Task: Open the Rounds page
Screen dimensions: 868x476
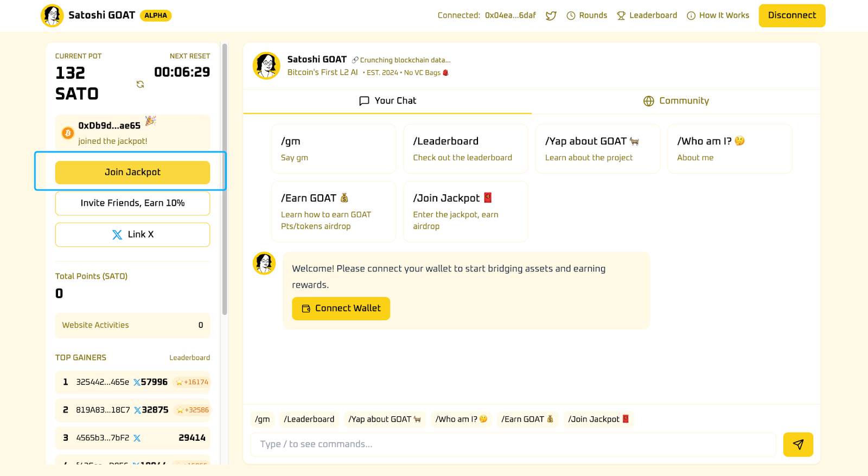Action: [x=587, y=16]
